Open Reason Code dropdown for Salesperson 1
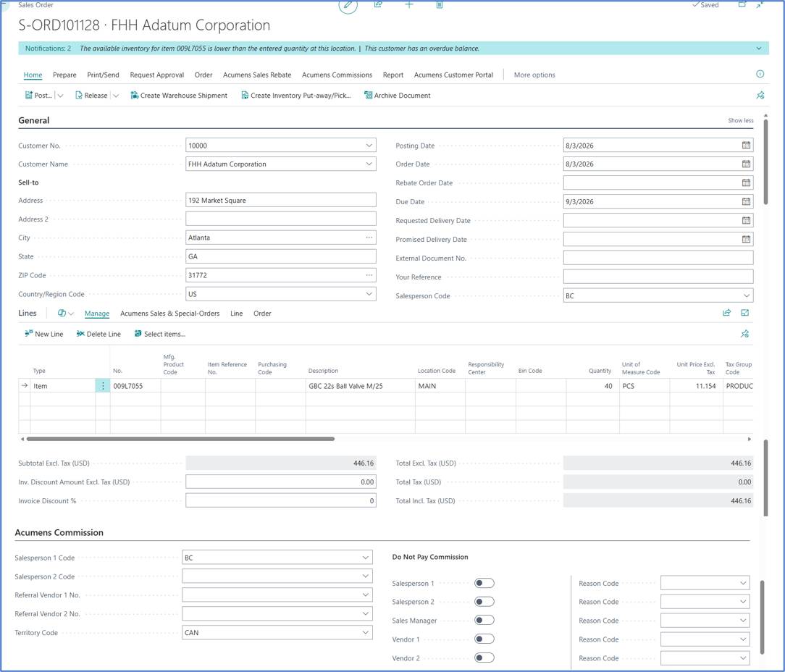 (743, 583)
